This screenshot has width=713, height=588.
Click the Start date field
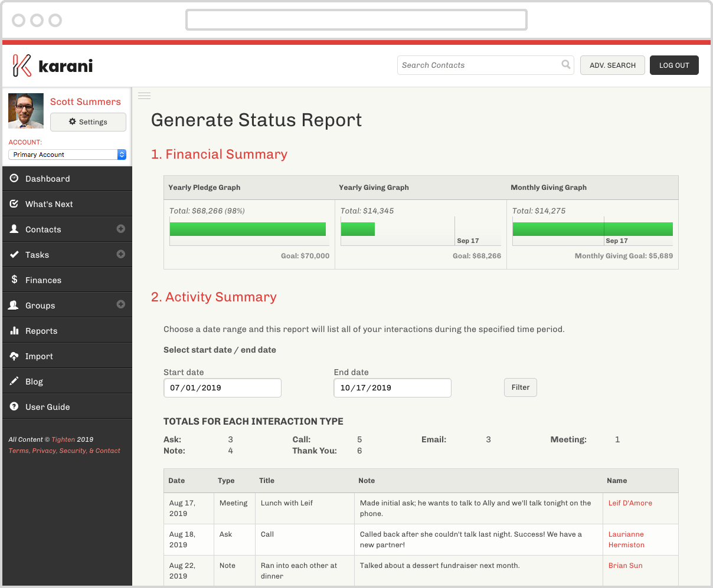coord(222,388)
